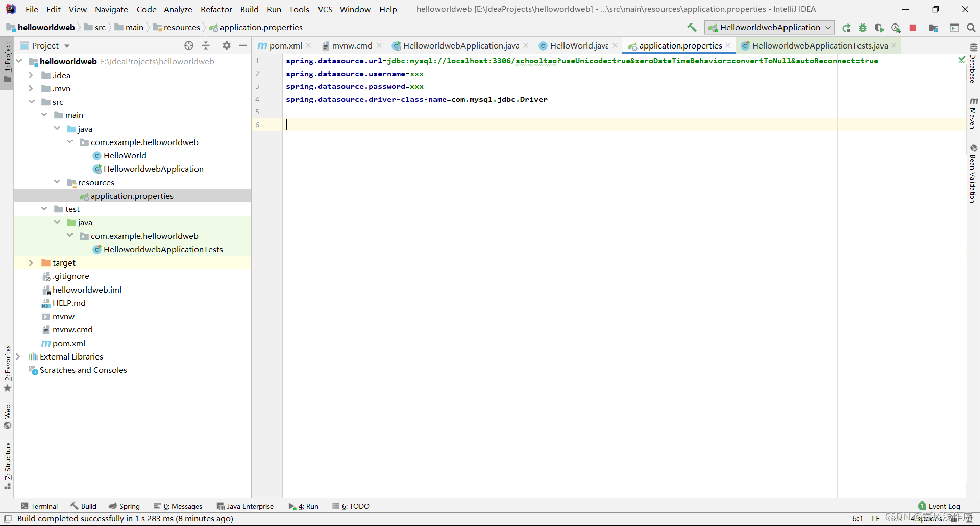Click the LF line separator indicator
The width and height of the screenshot is (980, 526).
[876, 519]
